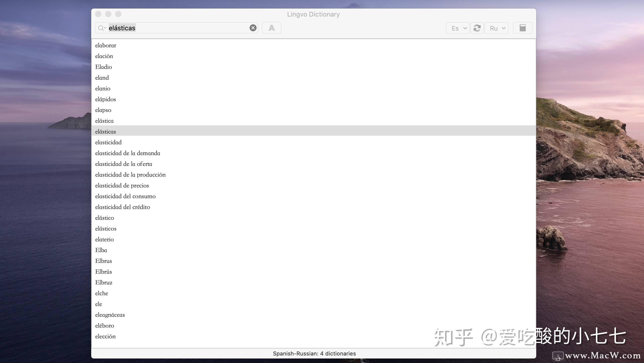Select the word elástico in the list

(x=104, y=218)
